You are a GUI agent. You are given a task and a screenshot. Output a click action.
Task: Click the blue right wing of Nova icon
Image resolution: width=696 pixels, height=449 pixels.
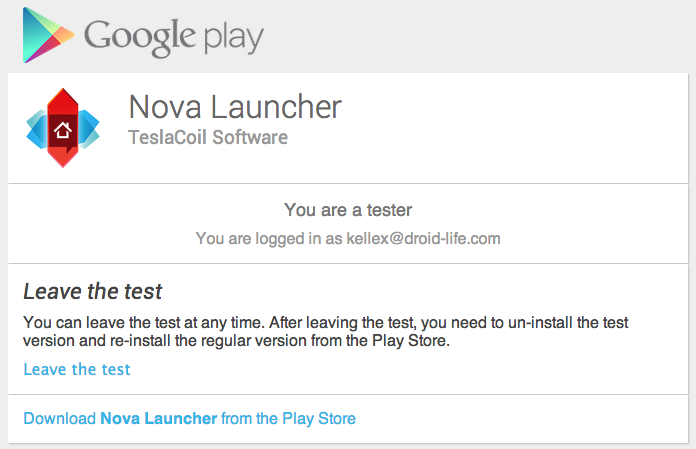89,127
